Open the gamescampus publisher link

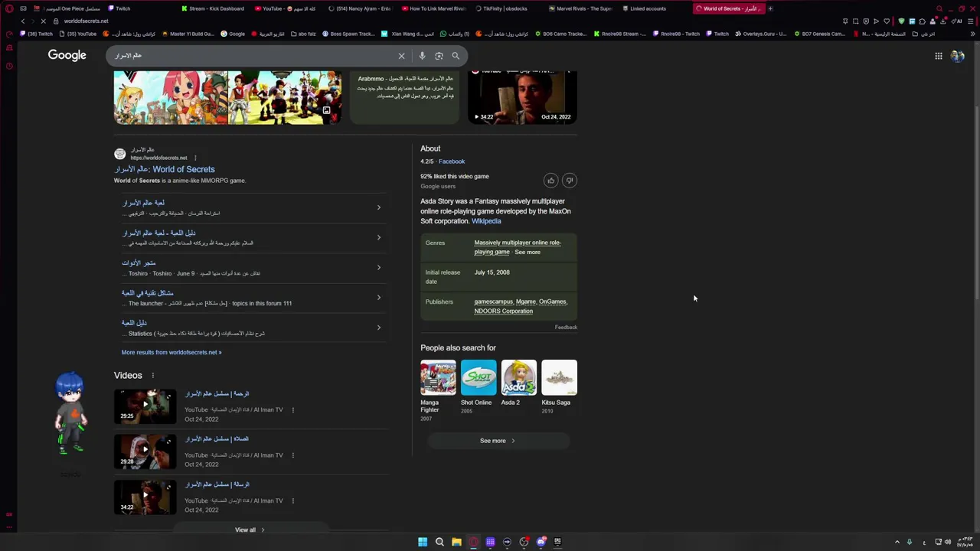tap(493, 302)
